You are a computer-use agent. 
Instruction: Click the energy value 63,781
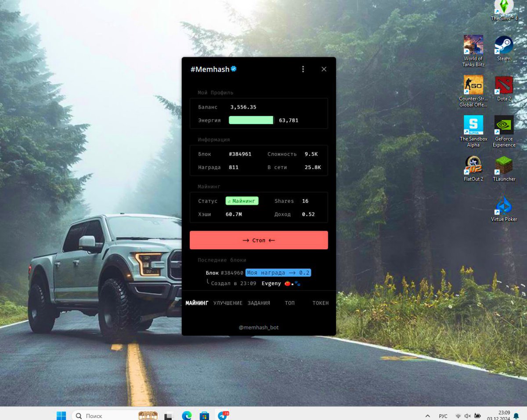pos(289,120)
